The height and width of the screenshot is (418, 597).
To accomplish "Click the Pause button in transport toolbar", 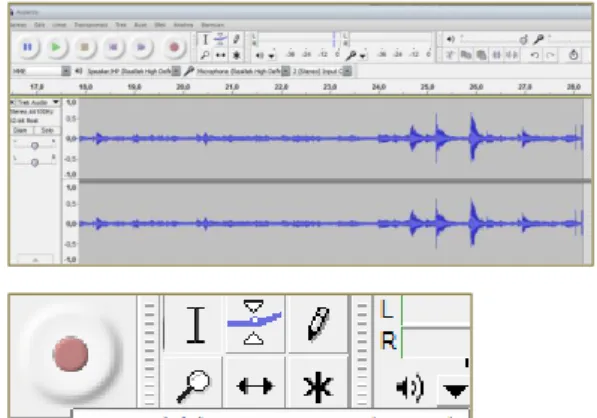I will (x=27, y=47).
